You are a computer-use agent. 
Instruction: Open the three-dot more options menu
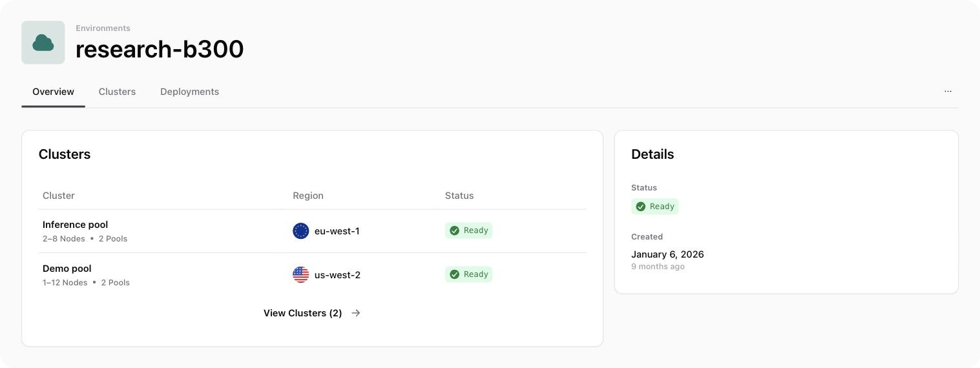(x=948, y=92)
